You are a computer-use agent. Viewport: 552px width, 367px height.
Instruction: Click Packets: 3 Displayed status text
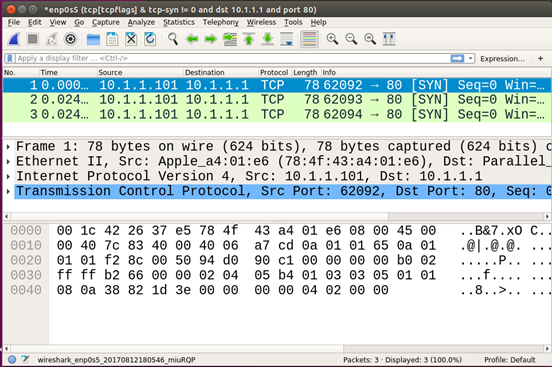point(402,360)
